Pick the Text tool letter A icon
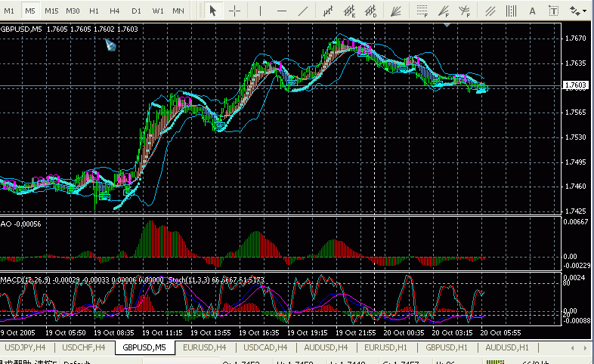Viewport: 594px width, 364px height. (532, 11)
